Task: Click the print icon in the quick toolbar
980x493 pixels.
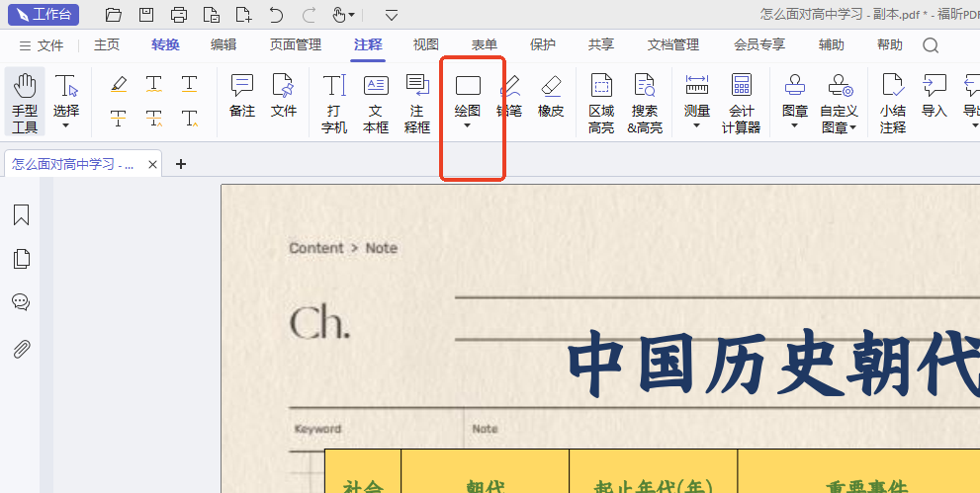Action: (x=178, y=15)
